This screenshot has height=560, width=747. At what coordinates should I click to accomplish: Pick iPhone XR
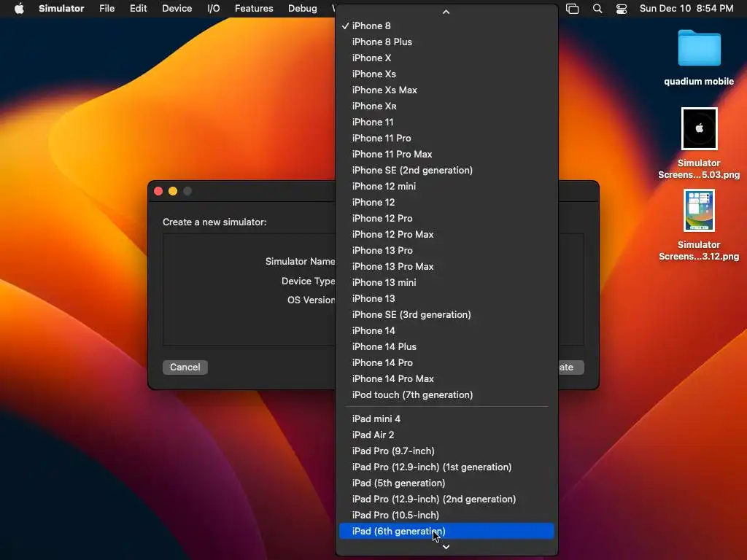[x=446, y=106]
